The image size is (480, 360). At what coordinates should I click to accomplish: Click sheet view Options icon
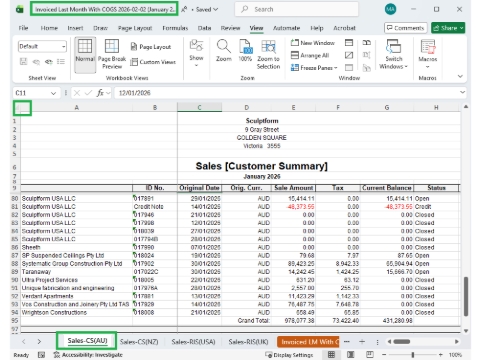click(x=61, y=61)
